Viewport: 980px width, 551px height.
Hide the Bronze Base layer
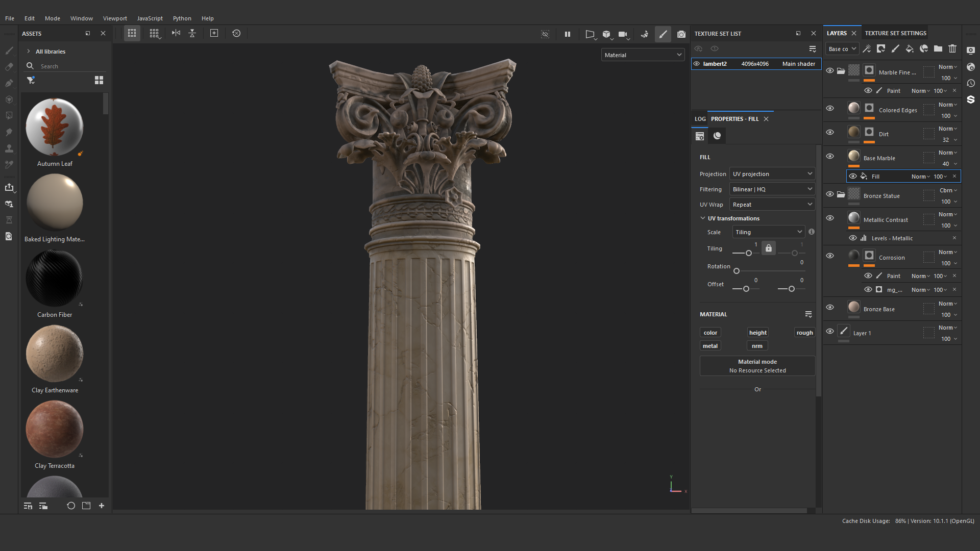click(830, 307)
